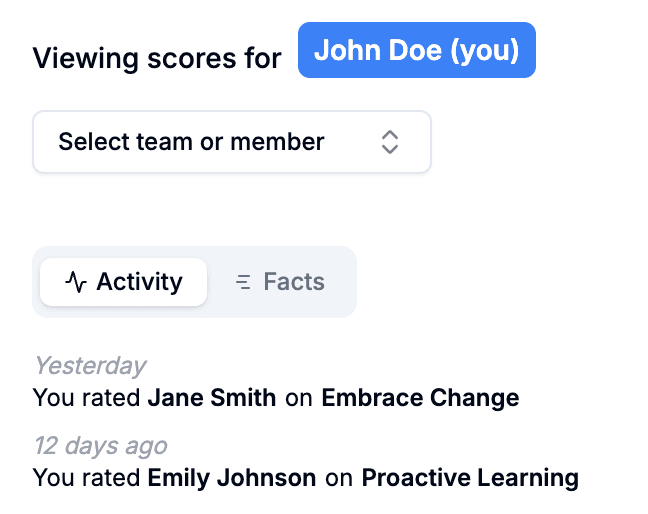
Task: Click the word 'on' before Embrace Change
Action: (x=298, y=398)
